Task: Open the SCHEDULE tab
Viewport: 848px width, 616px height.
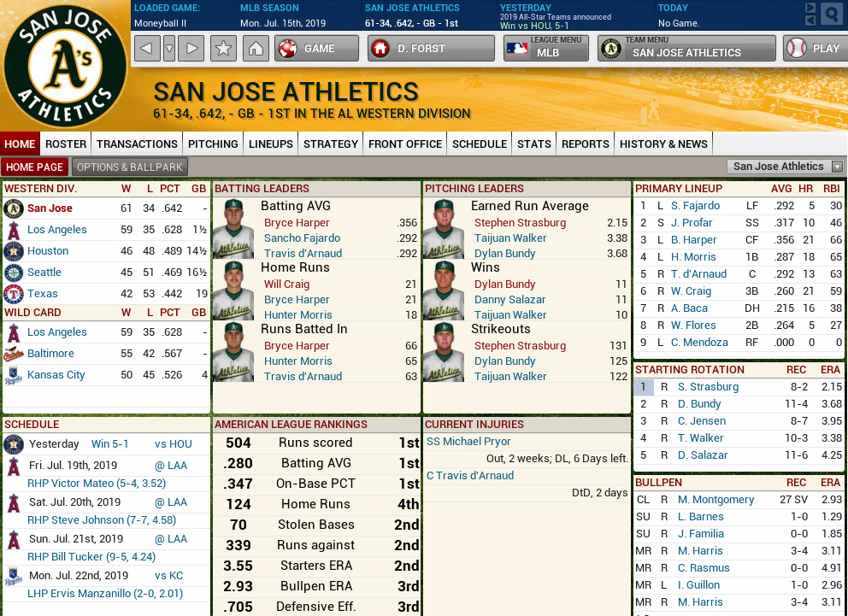Action: click(x=480, y=144)
